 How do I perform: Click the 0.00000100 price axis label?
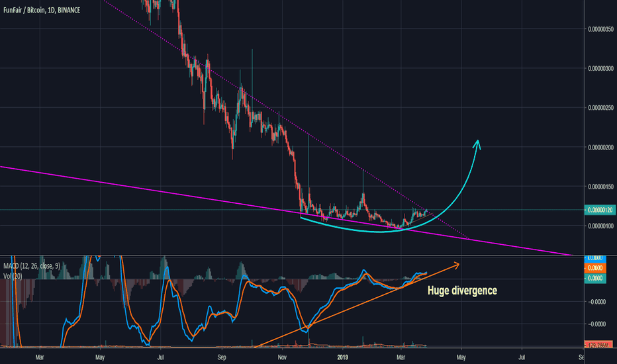tap(600, 226)
